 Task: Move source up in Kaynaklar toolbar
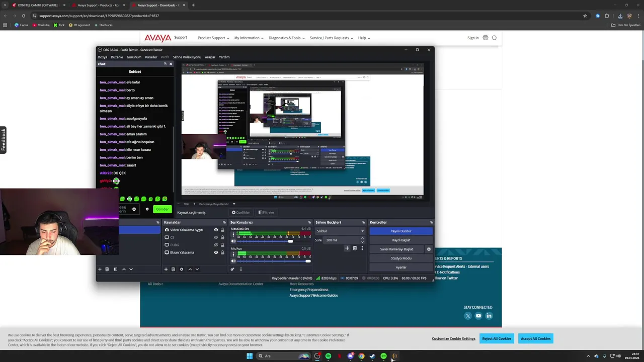click(x=190, y=269)
